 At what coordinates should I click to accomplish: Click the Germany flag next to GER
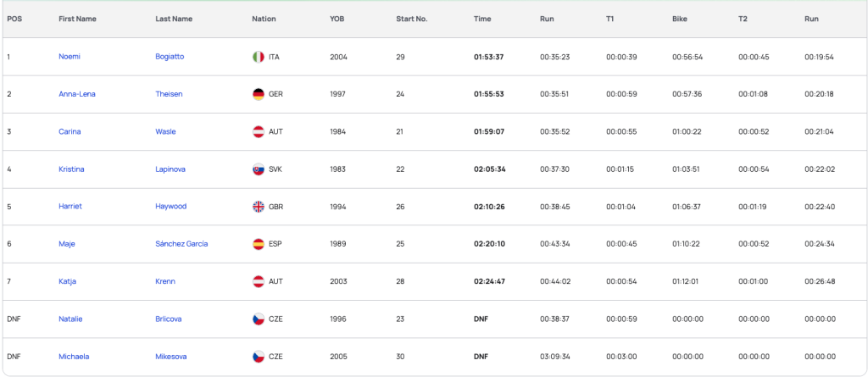coord(258,94)
